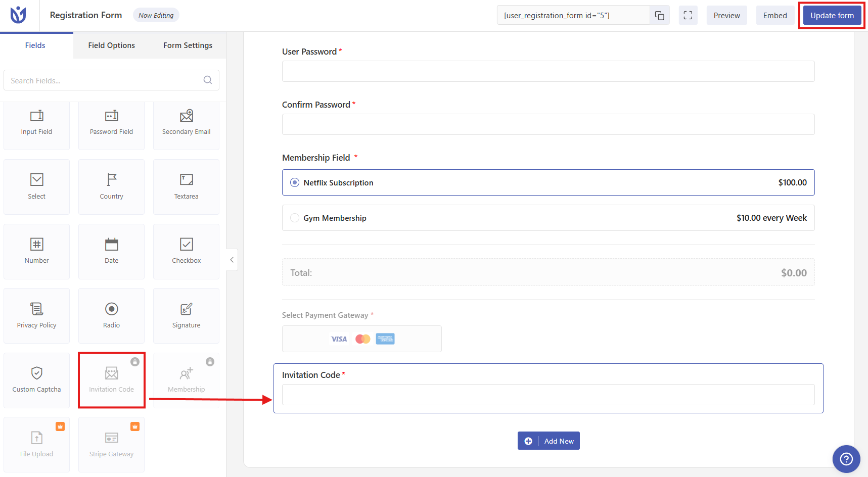Click the Invitation Code field tile

click(x=111, y=380)
